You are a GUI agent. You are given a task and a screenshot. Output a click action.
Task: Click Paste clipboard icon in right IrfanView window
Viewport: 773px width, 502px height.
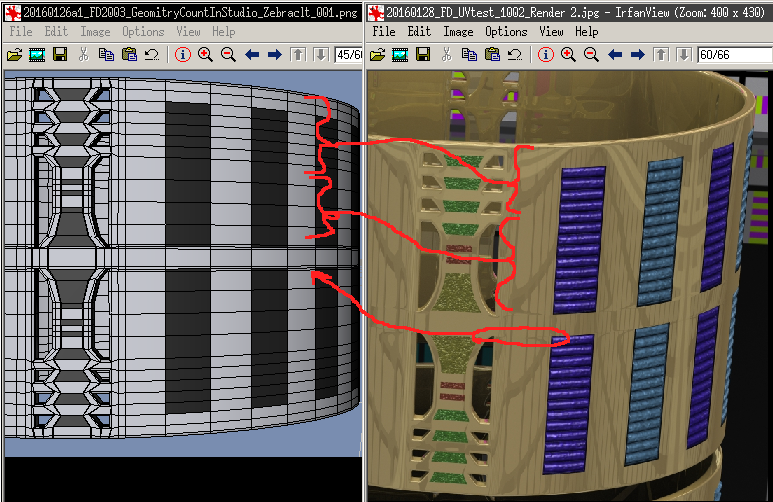pos(492,54)
